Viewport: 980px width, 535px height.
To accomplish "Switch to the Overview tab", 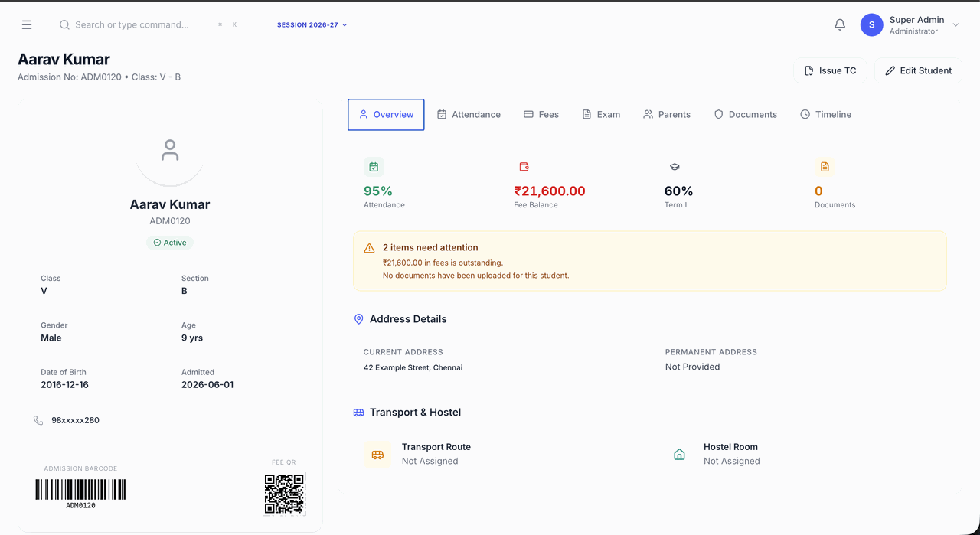I will [386, 115].
